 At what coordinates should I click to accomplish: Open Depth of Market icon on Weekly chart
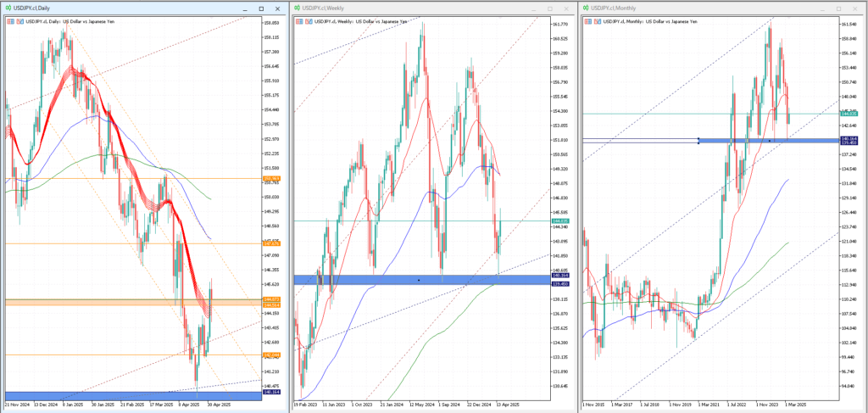point(309,21)
